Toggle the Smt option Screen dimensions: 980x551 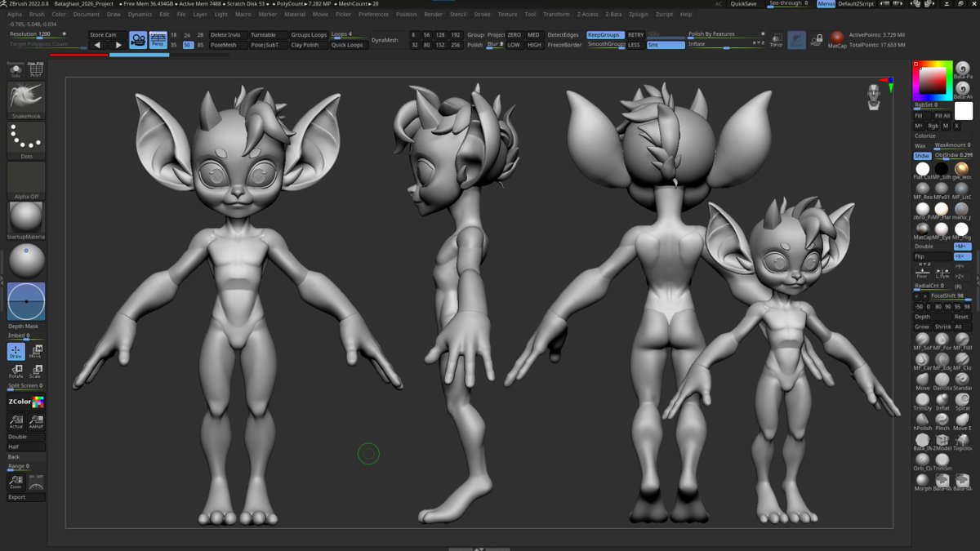[x=666, y=45]
